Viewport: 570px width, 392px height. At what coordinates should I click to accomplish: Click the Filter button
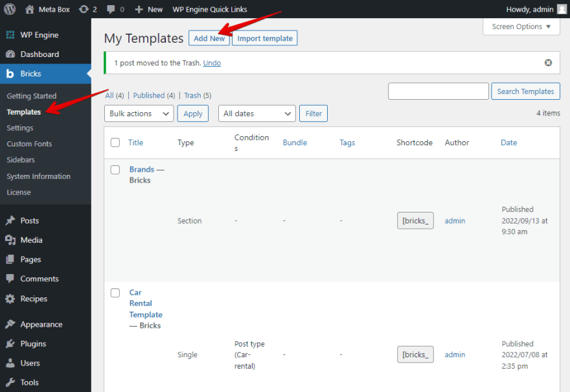(x=313, y=113)
